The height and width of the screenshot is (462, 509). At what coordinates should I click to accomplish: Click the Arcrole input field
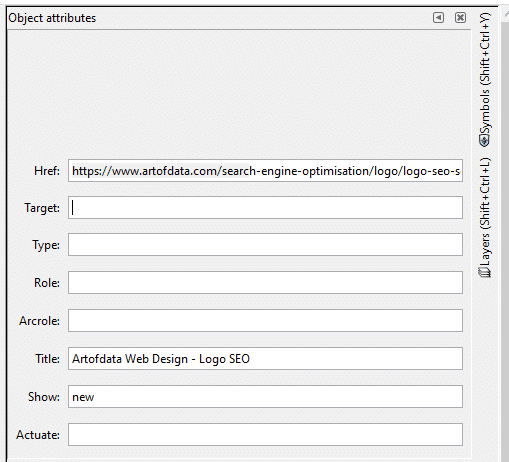click(265, 321)
